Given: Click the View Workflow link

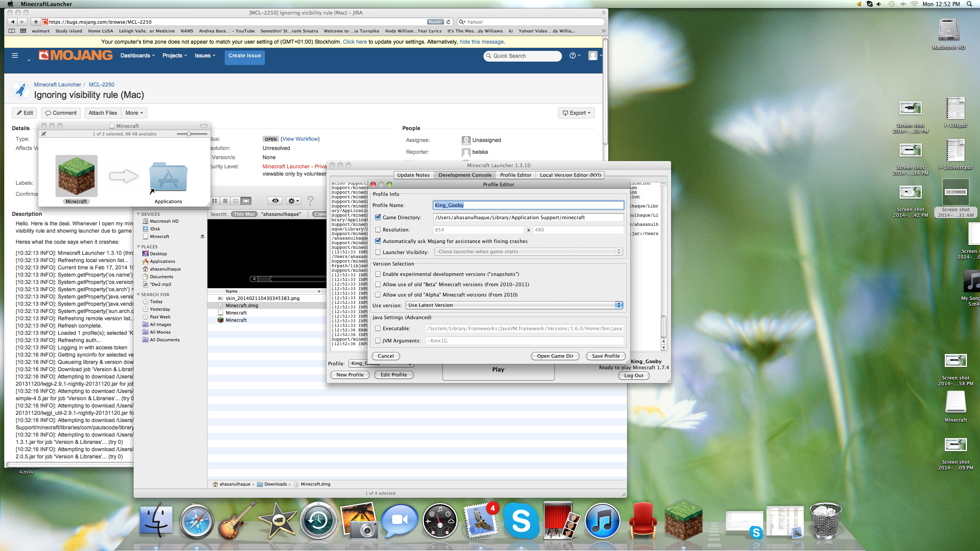Looking at the screenshot, I should [x=300, y=139].
